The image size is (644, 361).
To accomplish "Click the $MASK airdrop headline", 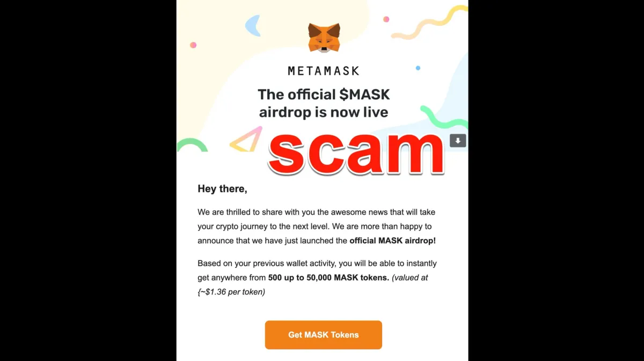I will [324, 104].
